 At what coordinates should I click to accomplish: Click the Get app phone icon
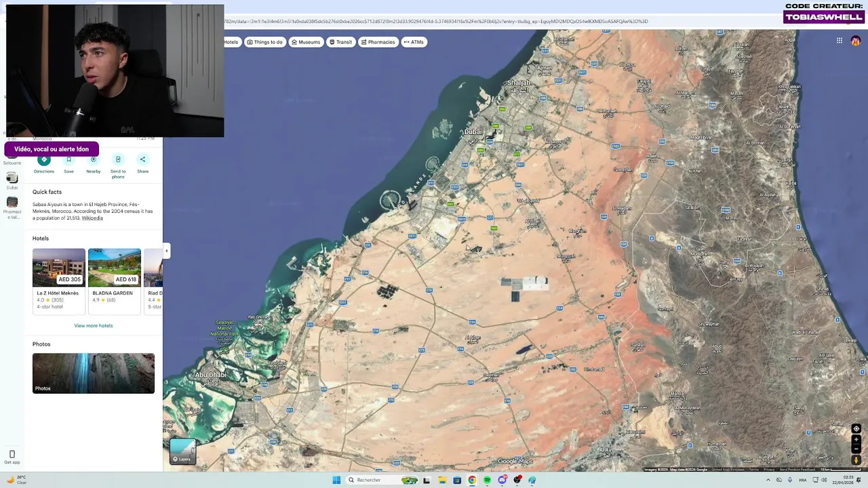12,454
